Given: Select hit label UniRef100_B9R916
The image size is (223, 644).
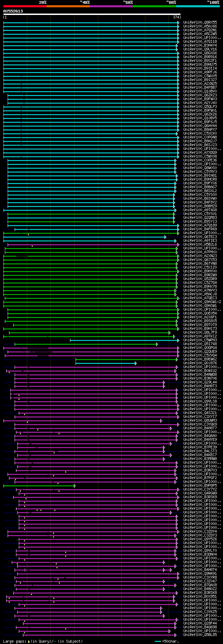Looking at the screenshot, I should (x=200, y=57).
